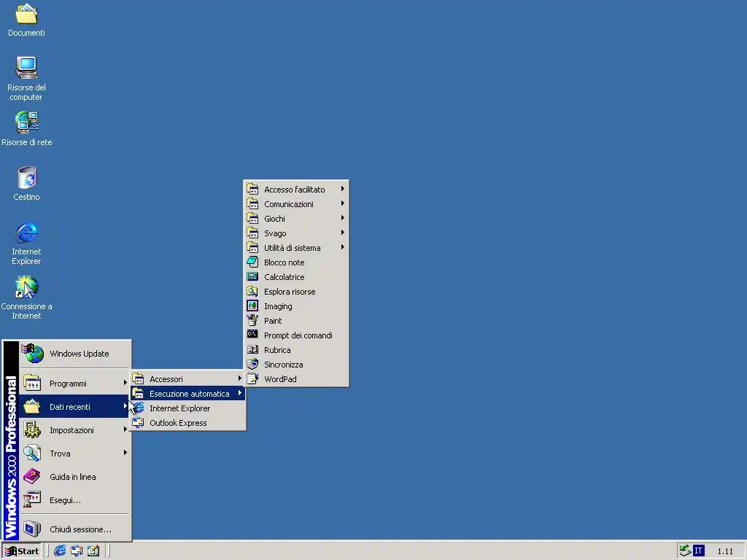Screen dimensions: 747x560
Task: Click Giochi label text
Action: [x=274, y=219]
